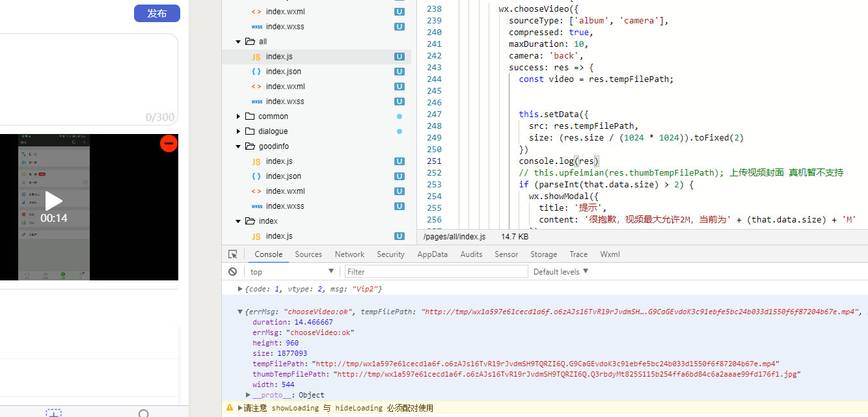Play the uploaded video preview
This screenshot has height=417, width=868.
tap(53, 202)
